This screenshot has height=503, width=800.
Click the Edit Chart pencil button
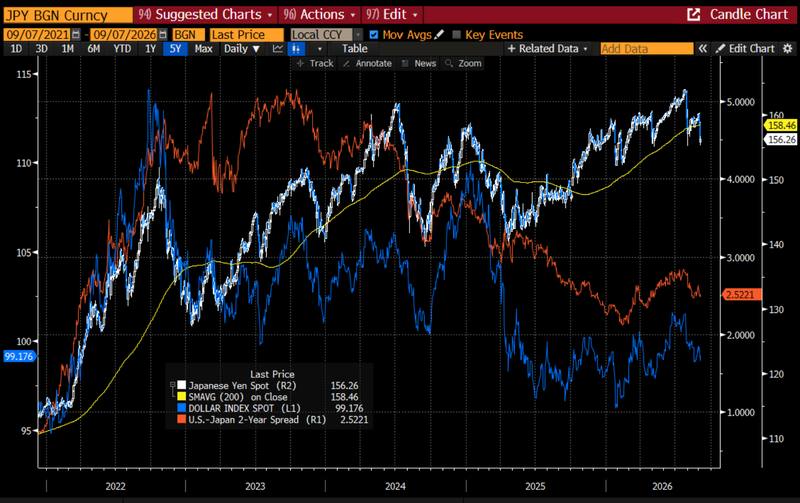pyautogui.click(x=745, y=49)
